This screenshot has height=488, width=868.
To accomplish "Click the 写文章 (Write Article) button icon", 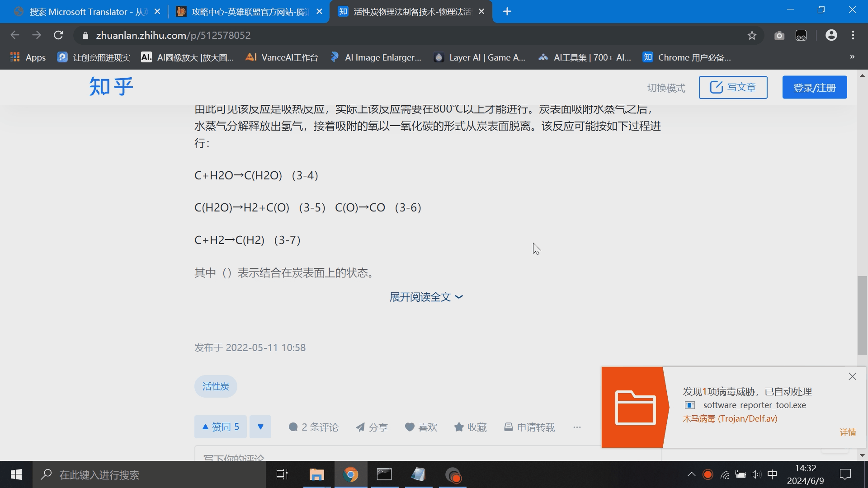I will point(715,87).
